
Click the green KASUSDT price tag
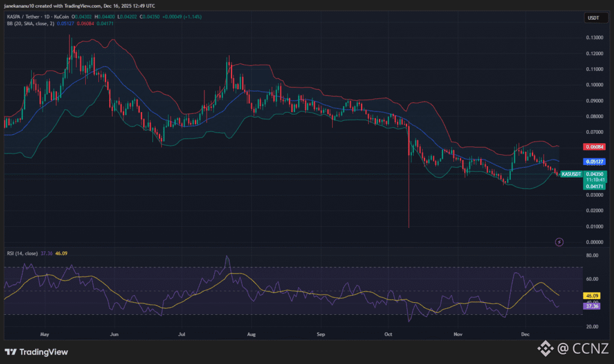(x=571, y=174)
